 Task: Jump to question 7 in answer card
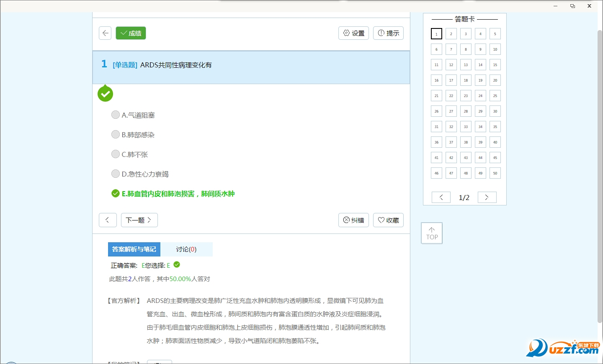click(451, 49)
